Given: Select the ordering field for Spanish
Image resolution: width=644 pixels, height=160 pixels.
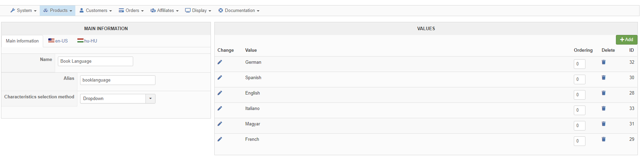Looking at the screenshot, I should click(x=580, y=79).
